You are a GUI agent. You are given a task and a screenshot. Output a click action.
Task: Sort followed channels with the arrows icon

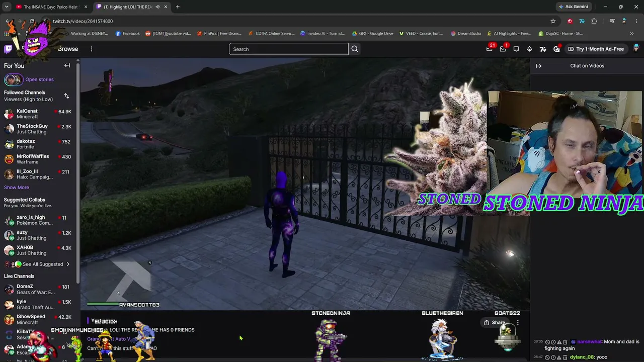coord(66,96)
